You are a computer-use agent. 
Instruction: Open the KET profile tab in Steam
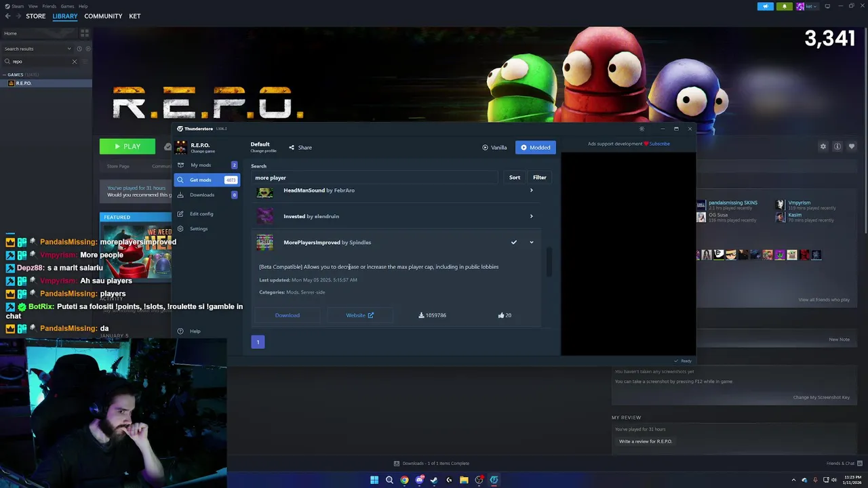point(134,16)
